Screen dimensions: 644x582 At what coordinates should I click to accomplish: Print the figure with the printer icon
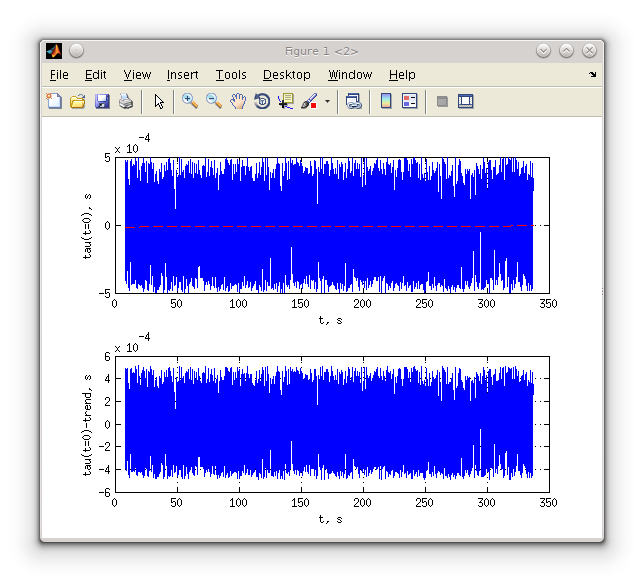coord(126,101)
